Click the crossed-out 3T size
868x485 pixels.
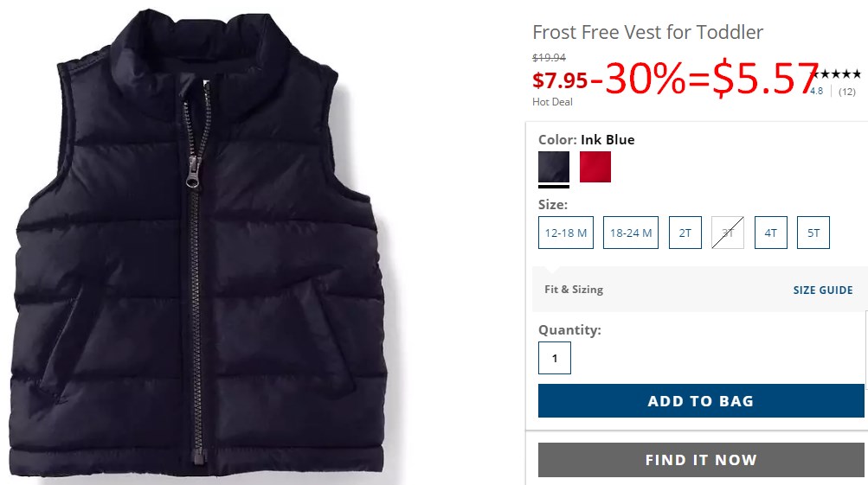tap(728, 233)
